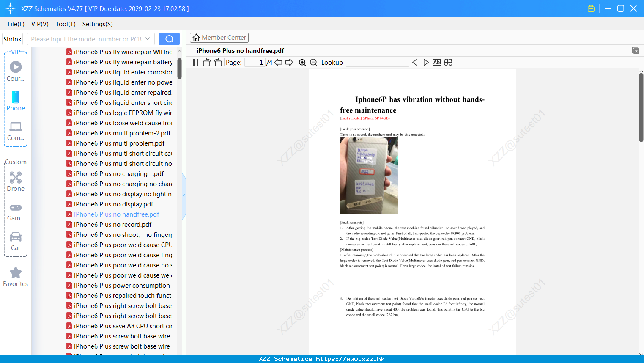Open the Courses sidebar item
644x363 pixels.
[x=16, y=71]
